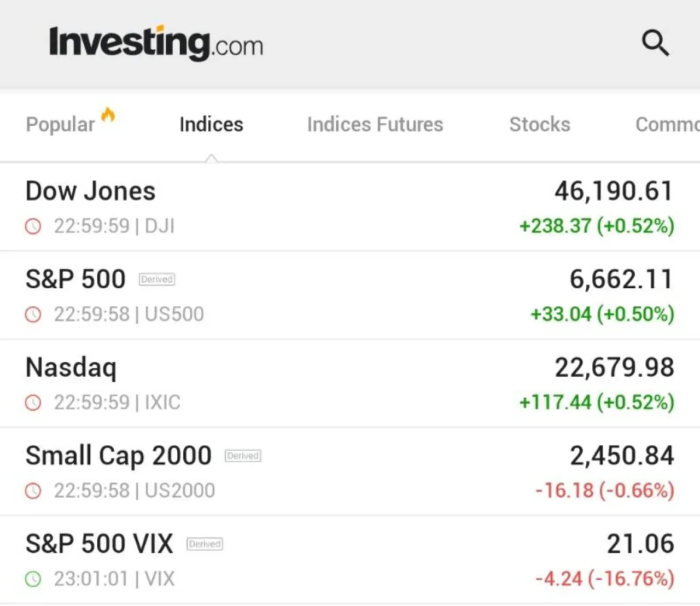Open the Nasdaq index details
This screenshot has height=606, width=700.
coord(350,383)
